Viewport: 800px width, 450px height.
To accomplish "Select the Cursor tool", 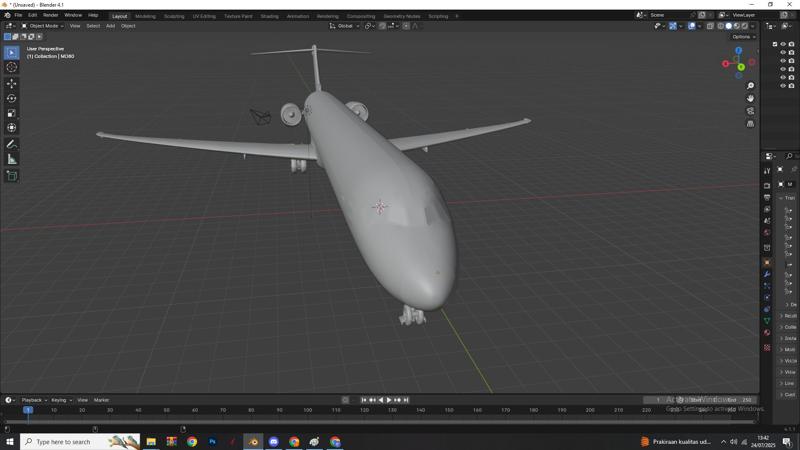I will click(x=12, y=67).
